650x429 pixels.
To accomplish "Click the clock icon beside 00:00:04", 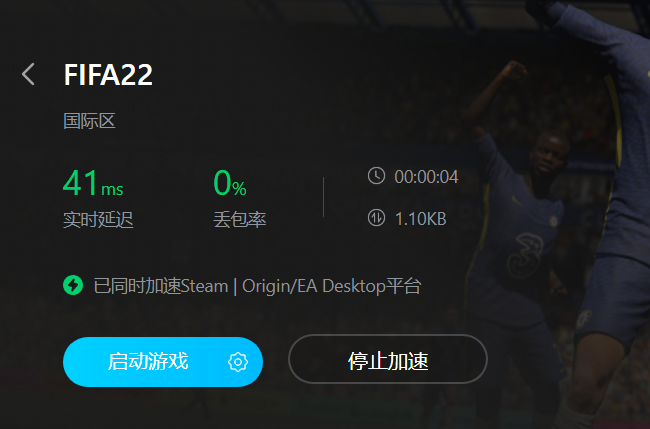I will [x=376, y=176].
